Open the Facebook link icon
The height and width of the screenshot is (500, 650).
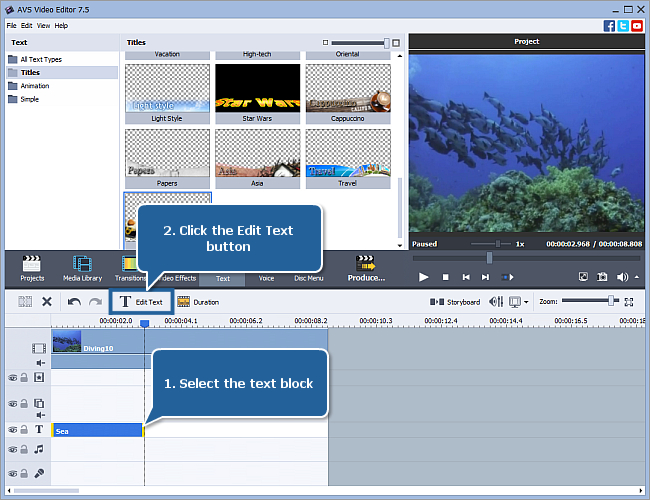(609, 26)
